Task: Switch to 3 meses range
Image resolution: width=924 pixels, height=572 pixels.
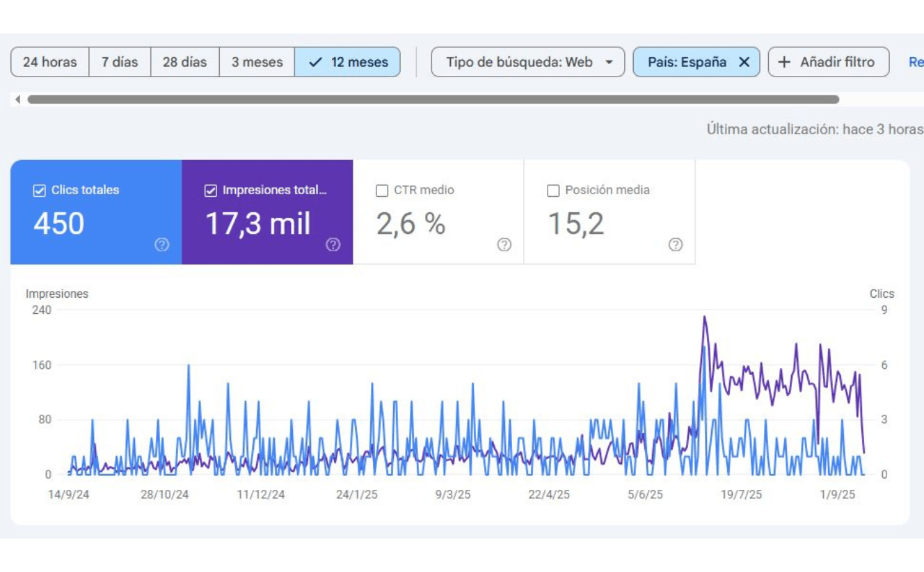Action: click(257, 62)
